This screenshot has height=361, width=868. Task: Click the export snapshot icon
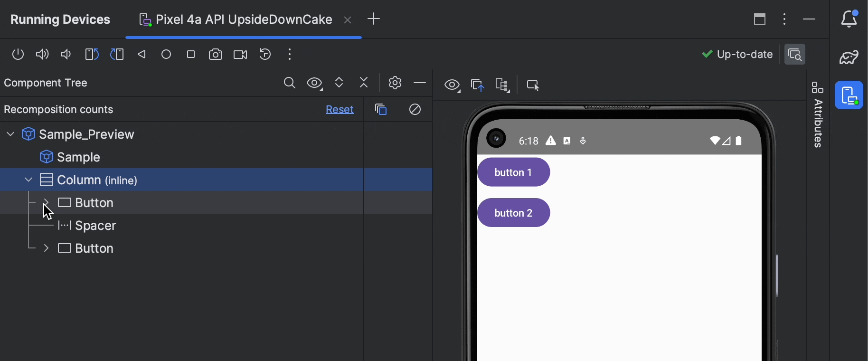click(x=478, y=85)
